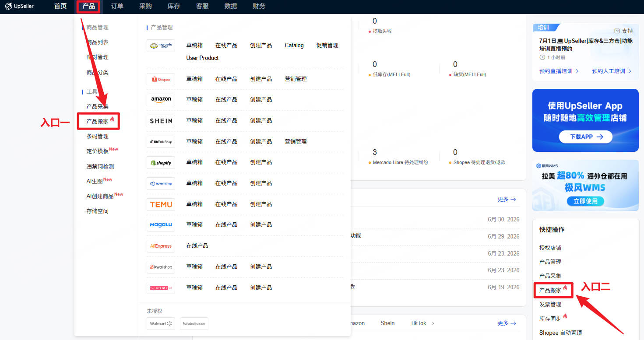
Task: Open 产品管理 quick action
Action: (x=550, y=262)
